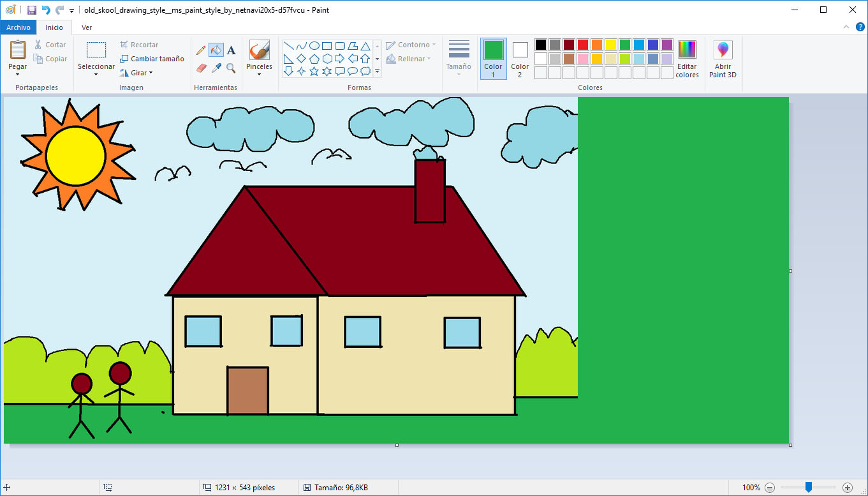Open Editar colores dialog

click(687, 57)
